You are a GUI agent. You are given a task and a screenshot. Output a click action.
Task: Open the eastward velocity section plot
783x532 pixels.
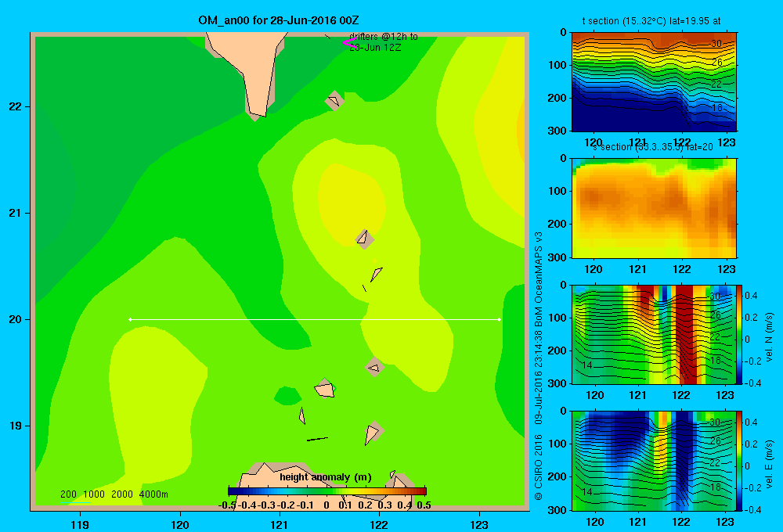coord(654,461)
